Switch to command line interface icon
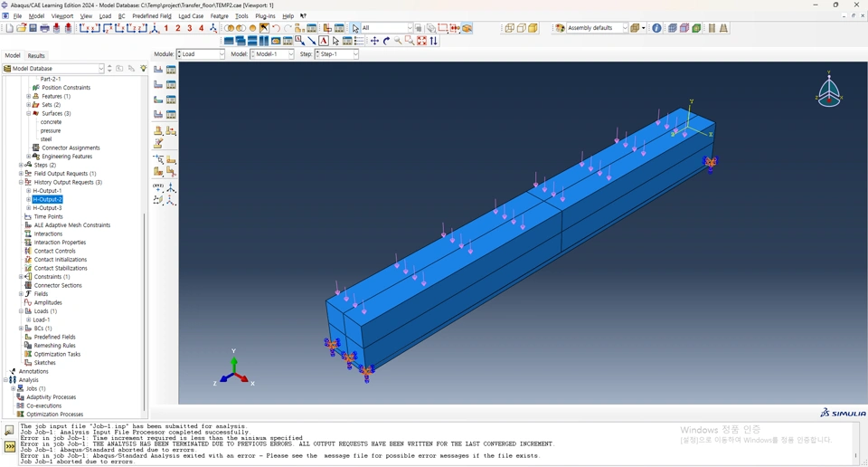 coord(9,446)
